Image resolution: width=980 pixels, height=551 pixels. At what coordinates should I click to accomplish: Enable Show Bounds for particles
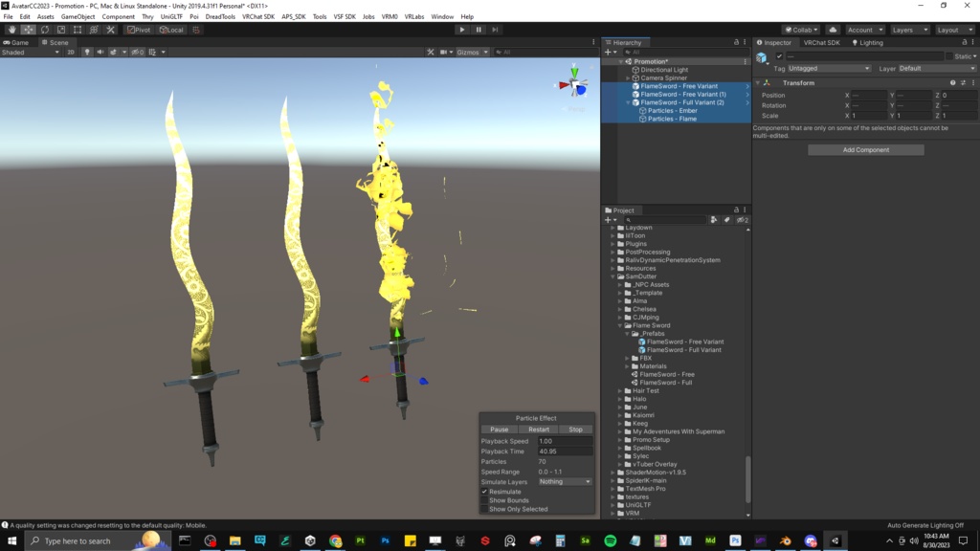[x=485, y=499]
